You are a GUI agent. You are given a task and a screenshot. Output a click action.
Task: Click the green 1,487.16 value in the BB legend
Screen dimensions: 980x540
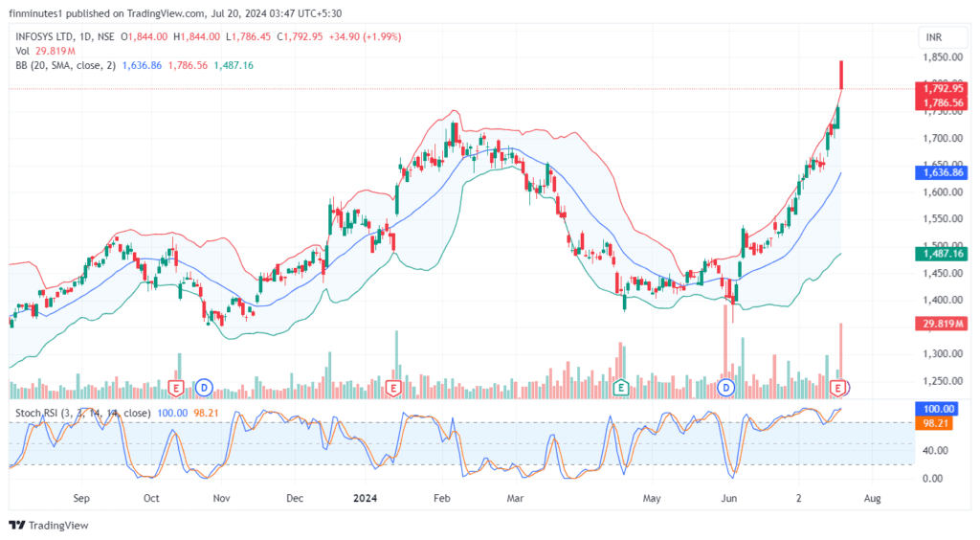click(234, 65)
